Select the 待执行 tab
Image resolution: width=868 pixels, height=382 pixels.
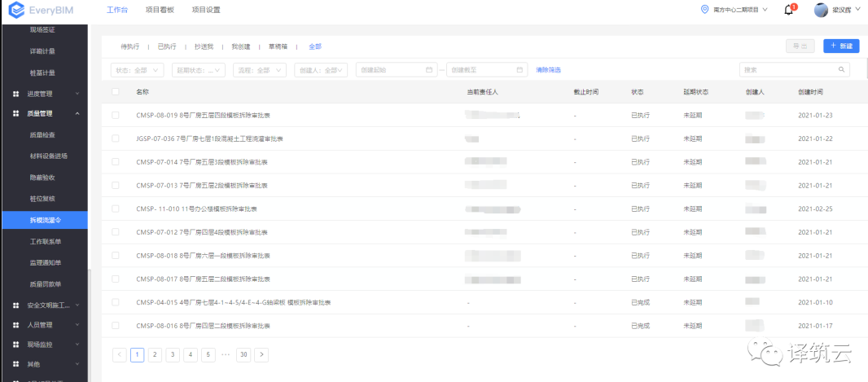(x=130, y=47)
